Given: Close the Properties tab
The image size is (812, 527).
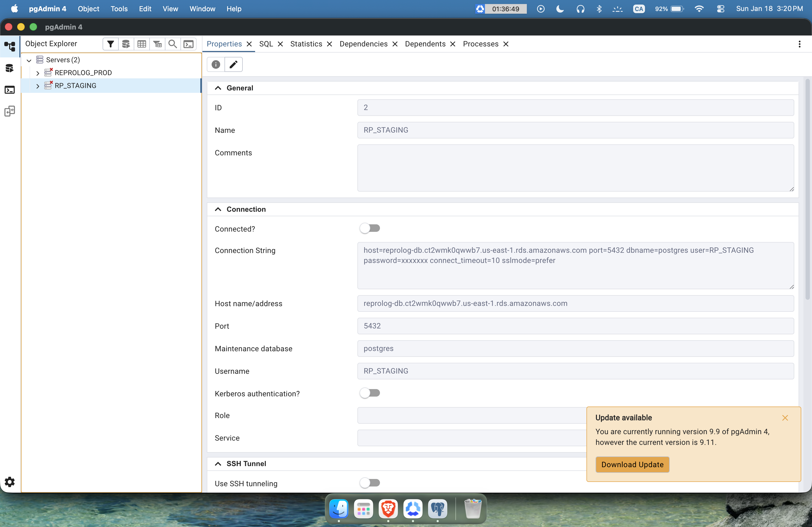Looking at the screenshot, I should point(249,44).
